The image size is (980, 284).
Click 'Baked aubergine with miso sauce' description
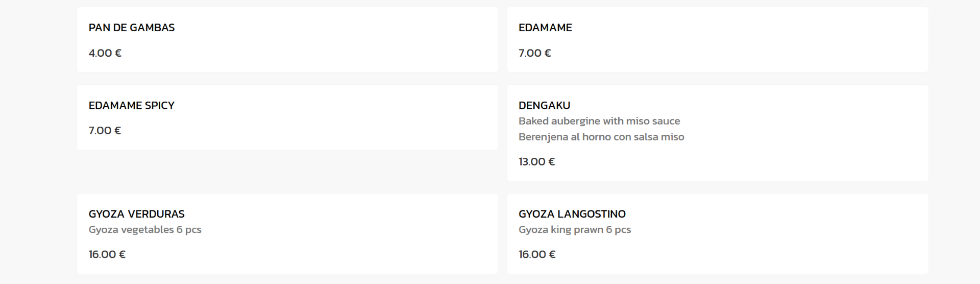tap(599, 121)
